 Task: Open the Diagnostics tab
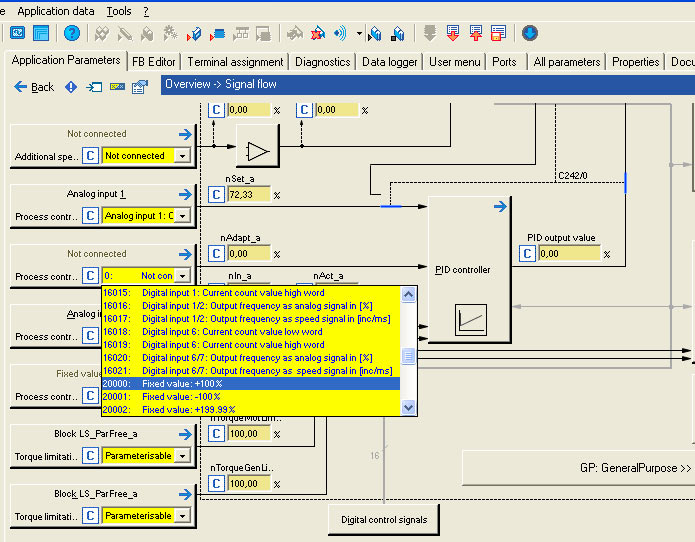click(x=323, y=62)
